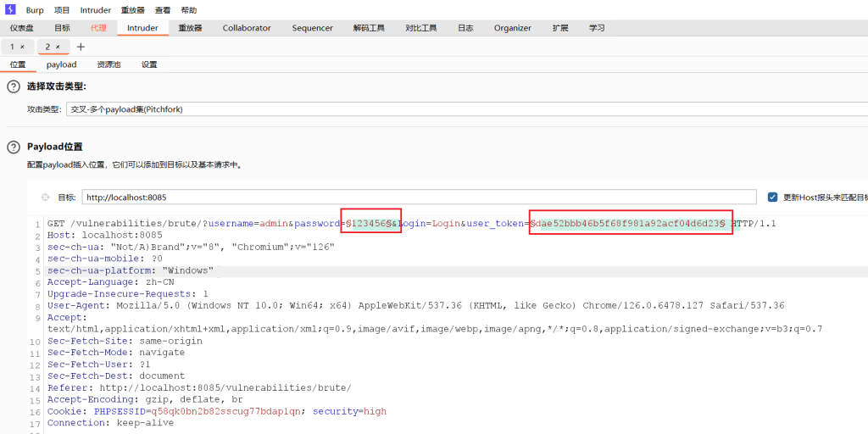Go to the Collaborator tab

247,28
